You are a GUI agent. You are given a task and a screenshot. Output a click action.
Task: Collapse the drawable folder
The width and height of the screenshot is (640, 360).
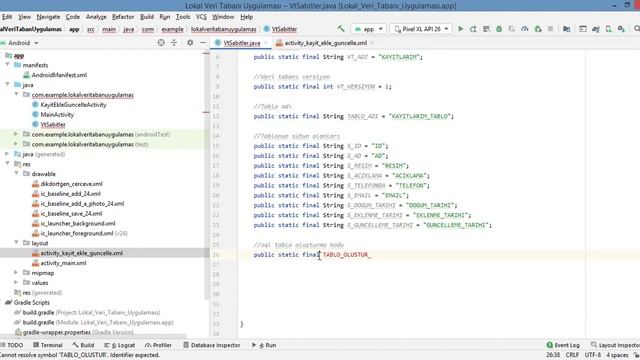pos(16,173)
